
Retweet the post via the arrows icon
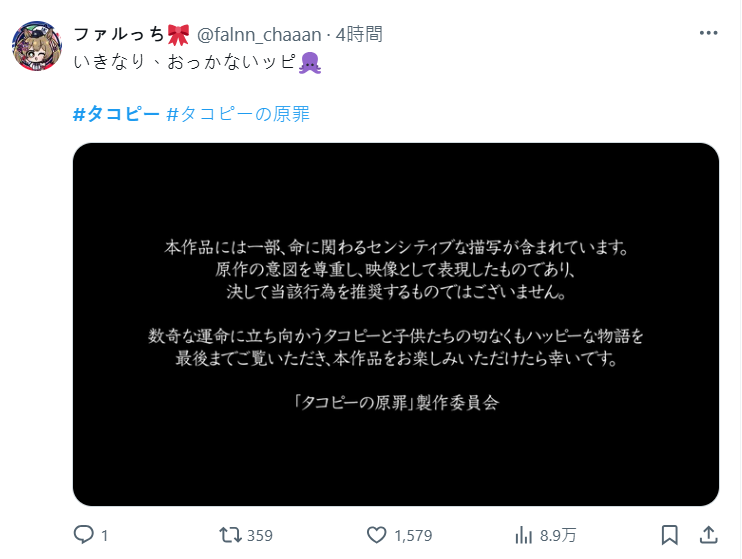230,535
